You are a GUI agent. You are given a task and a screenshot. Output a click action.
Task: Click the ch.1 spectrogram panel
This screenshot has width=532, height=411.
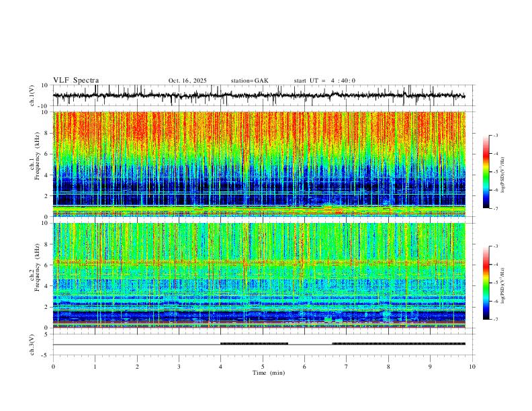point(259,164)
